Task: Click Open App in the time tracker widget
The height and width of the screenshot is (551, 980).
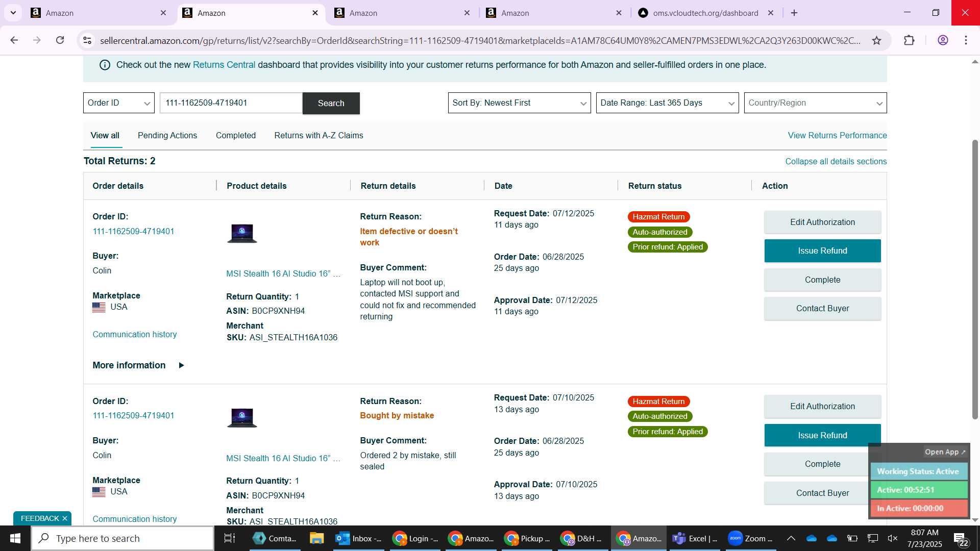Action: [945, 452]
